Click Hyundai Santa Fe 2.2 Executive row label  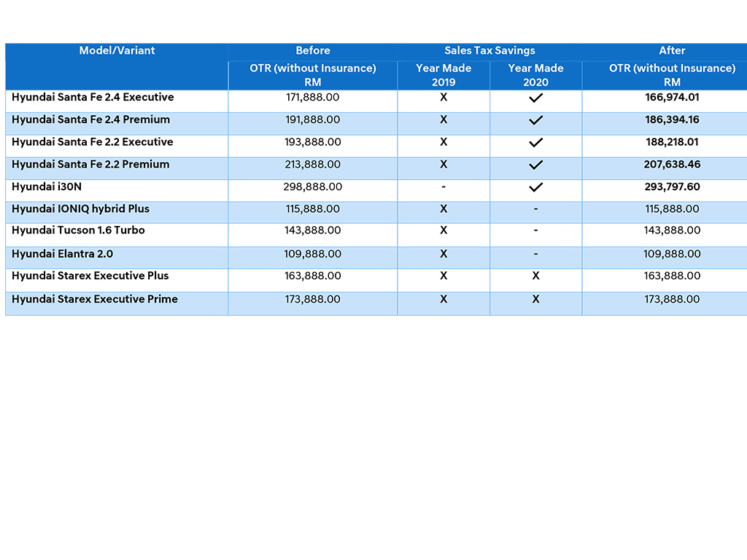93,142
